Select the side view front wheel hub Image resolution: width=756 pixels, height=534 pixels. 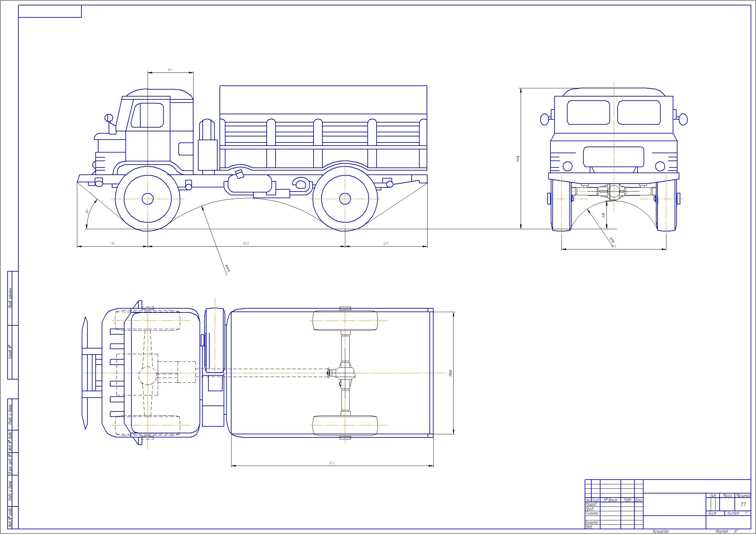coord(148,199)
